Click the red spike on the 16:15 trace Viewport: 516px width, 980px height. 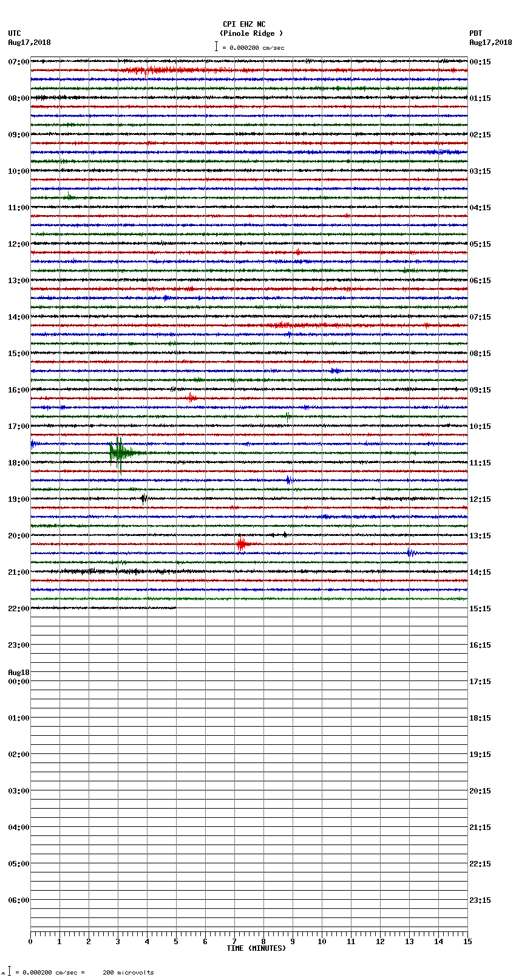(x=191, y=398)
